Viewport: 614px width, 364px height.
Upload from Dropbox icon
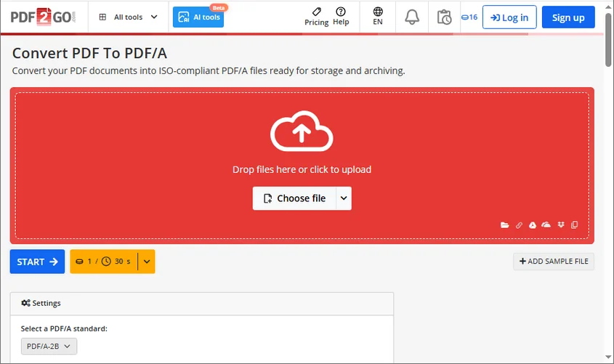(561, 225)
